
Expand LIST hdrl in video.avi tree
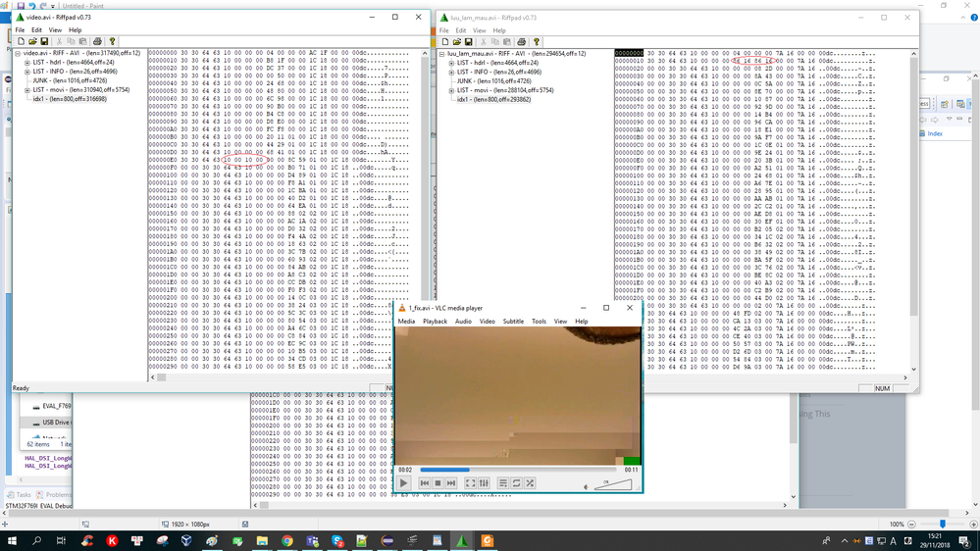point(26,63)
